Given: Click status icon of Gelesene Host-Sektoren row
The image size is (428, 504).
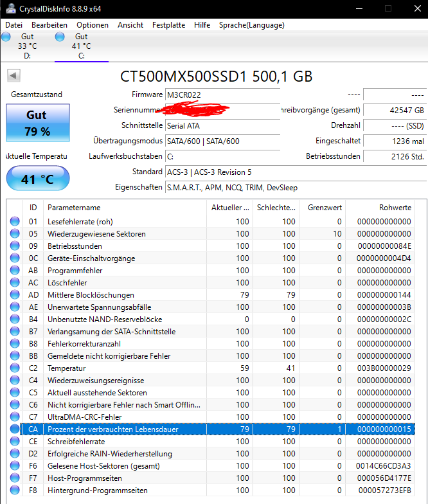Looking at the screenshot, I should tap(15, 465).
